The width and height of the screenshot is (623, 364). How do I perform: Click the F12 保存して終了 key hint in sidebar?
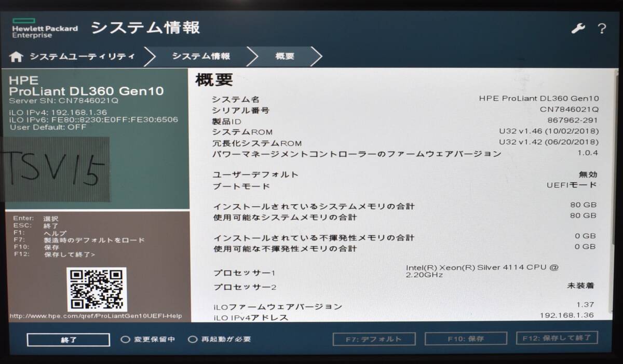pos(55,254)
